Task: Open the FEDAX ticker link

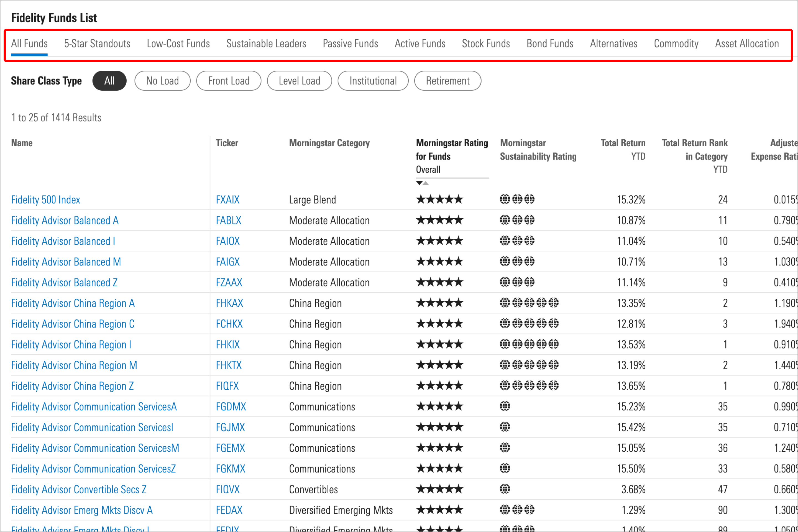Action: point(229,510)
